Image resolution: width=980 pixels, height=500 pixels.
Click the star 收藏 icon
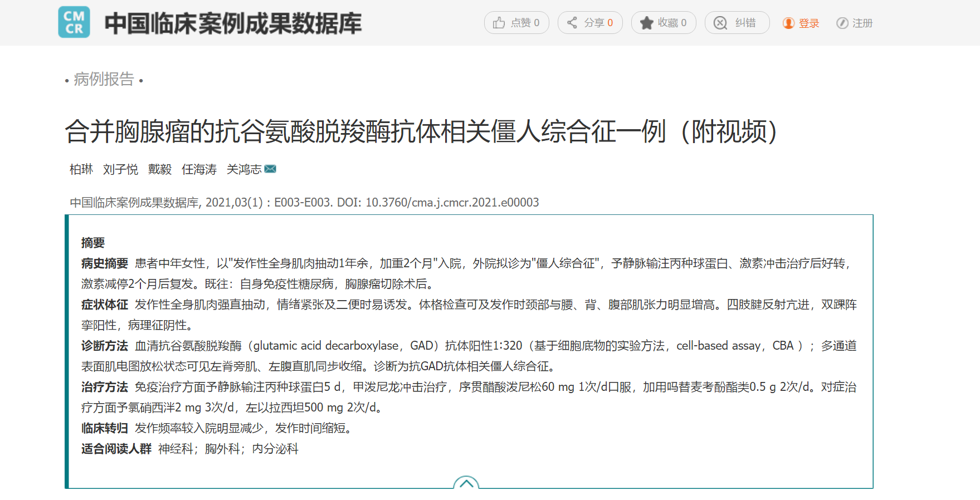[x=646, y=23]
